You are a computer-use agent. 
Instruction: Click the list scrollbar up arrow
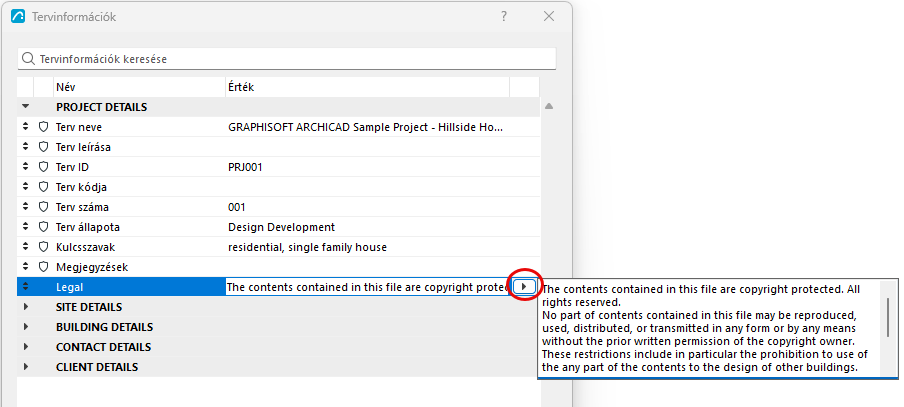[x=549, y=106]
